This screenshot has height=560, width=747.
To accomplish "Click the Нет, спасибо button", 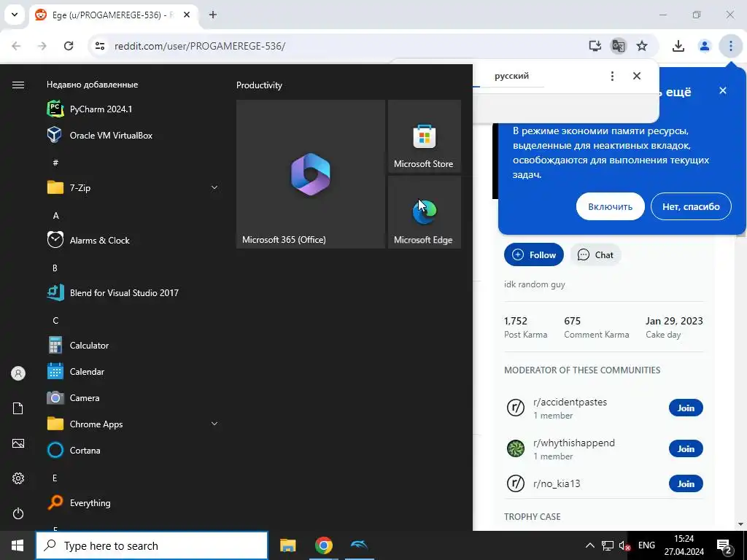I will coord(691,206).
